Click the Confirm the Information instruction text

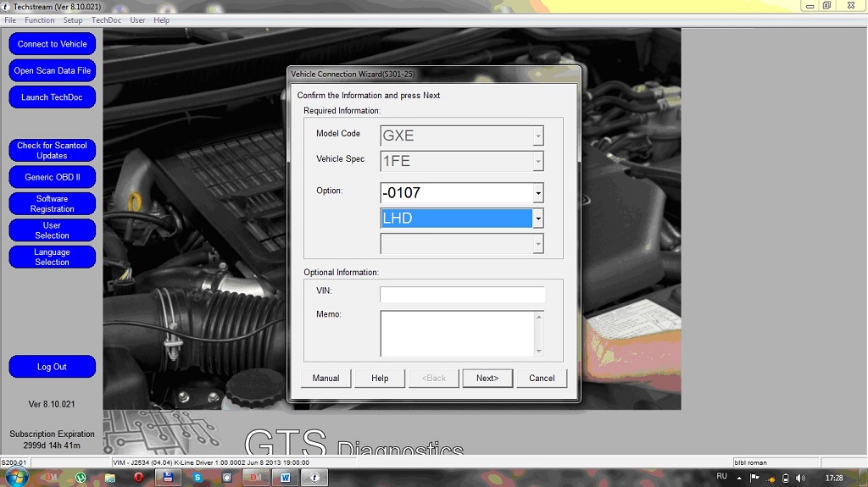[369, 95]
